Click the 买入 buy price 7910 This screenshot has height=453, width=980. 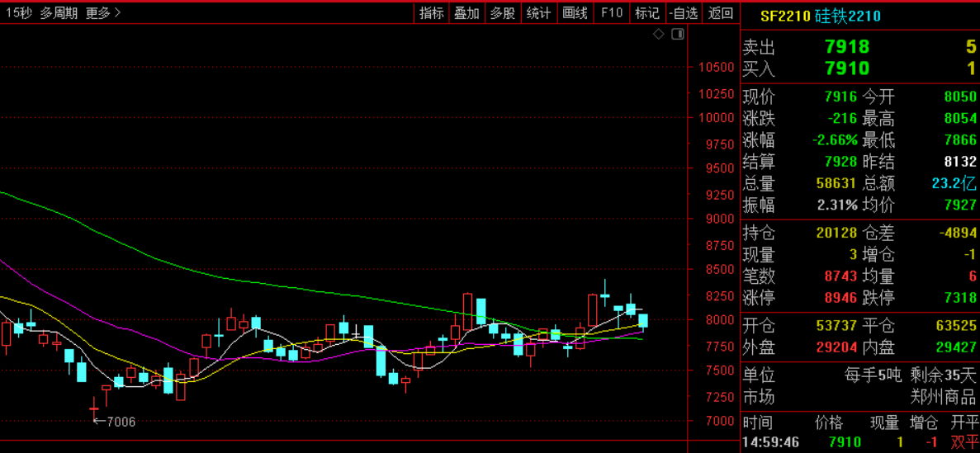(x=846, y=68)
